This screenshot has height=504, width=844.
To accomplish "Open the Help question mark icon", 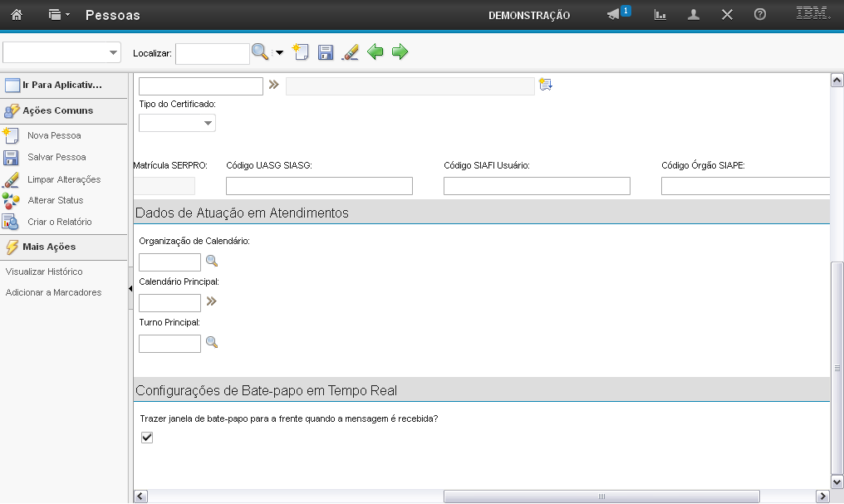I will [x=759, y=15].
